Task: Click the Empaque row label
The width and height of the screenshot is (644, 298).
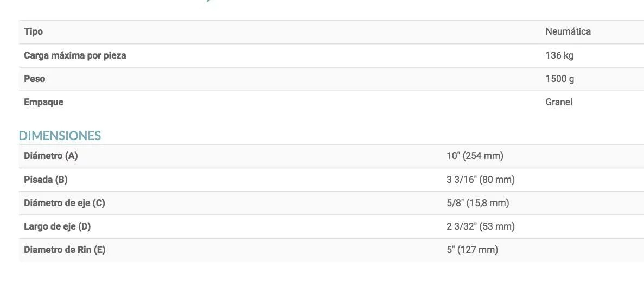Action: [43, 102]
